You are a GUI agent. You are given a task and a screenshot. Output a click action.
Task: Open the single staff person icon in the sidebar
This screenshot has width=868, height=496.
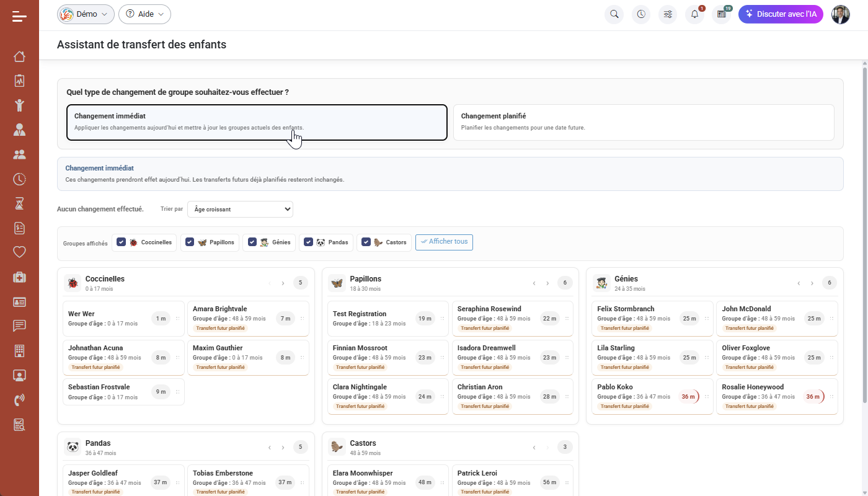19,130
